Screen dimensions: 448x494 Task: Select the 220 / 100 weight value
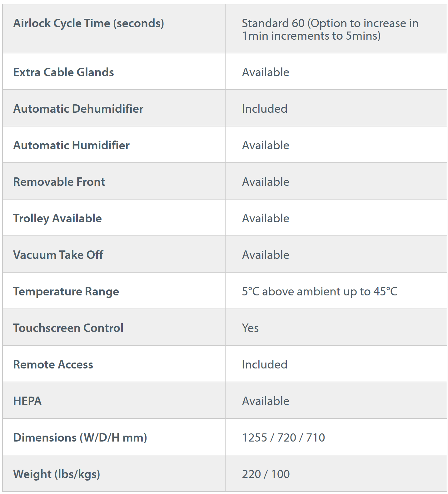pos(266,474)
